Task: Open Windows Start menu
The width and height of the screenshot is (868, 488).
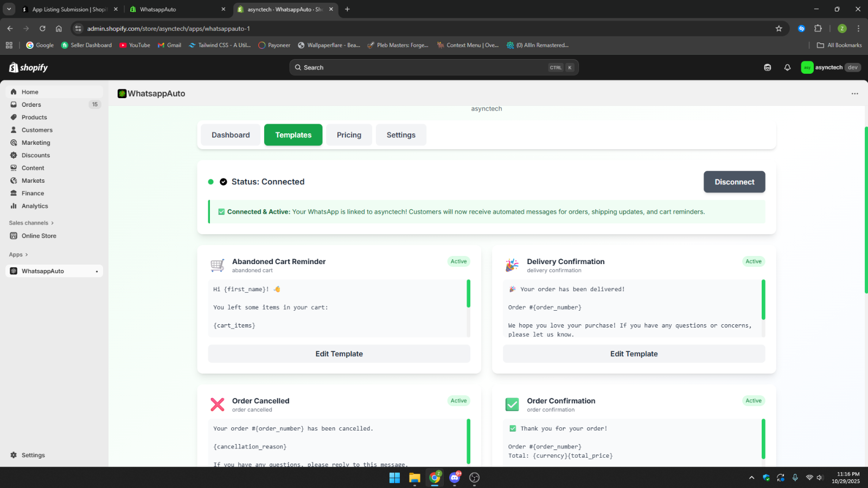Action: [x=394, y=478]
